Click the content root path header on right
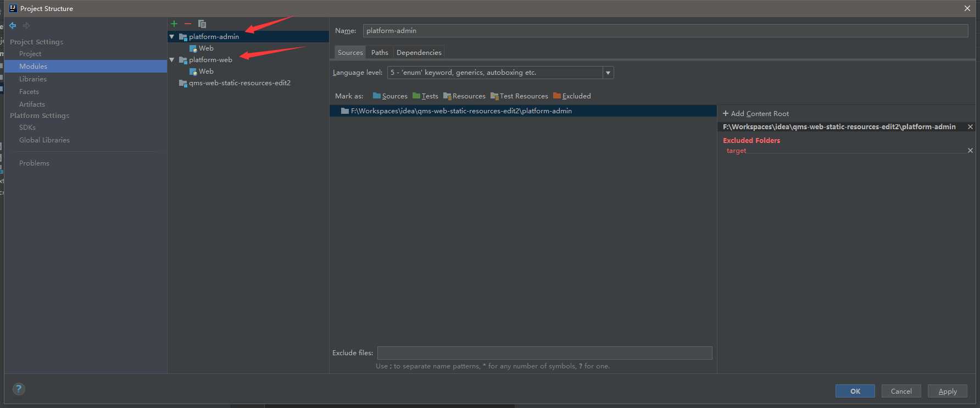The width and height of the screenshot is (980, 408). (839, 127)
